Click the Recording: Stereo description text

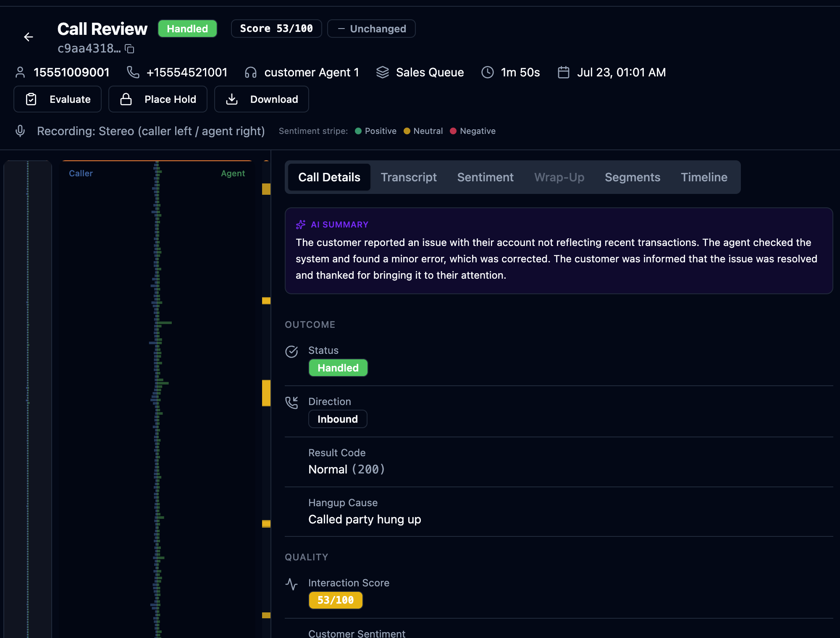(151, 131)
